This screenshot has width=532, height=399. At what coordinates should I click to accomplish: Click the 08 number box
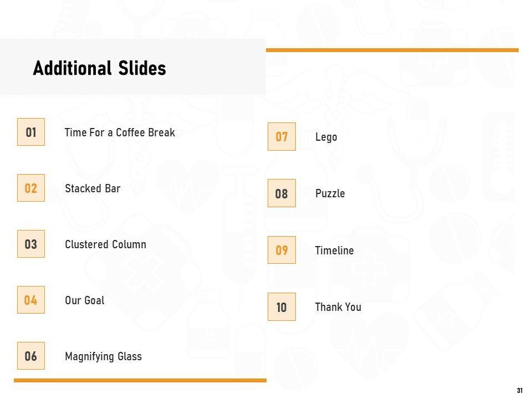(282, 193)
